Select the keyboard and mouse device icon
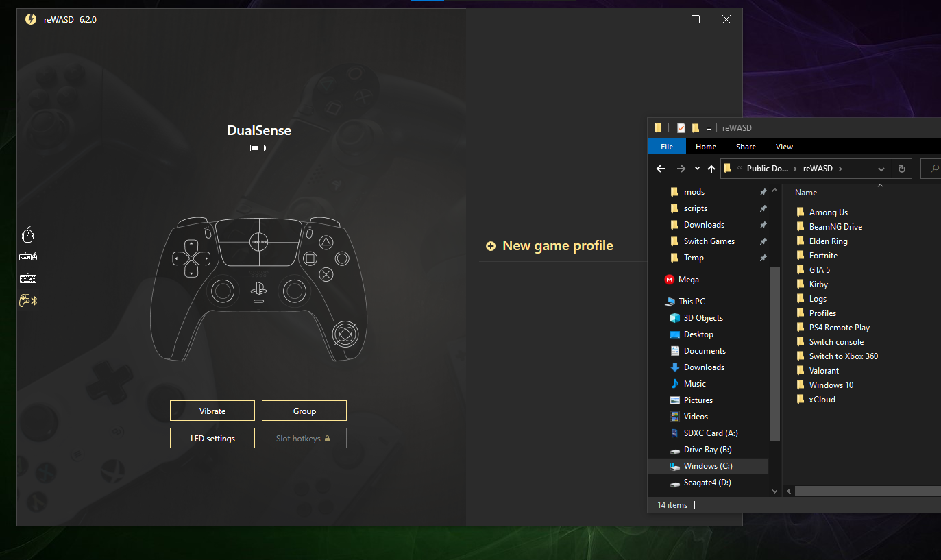This screenshot has height=560, width=941. (28, 257)
